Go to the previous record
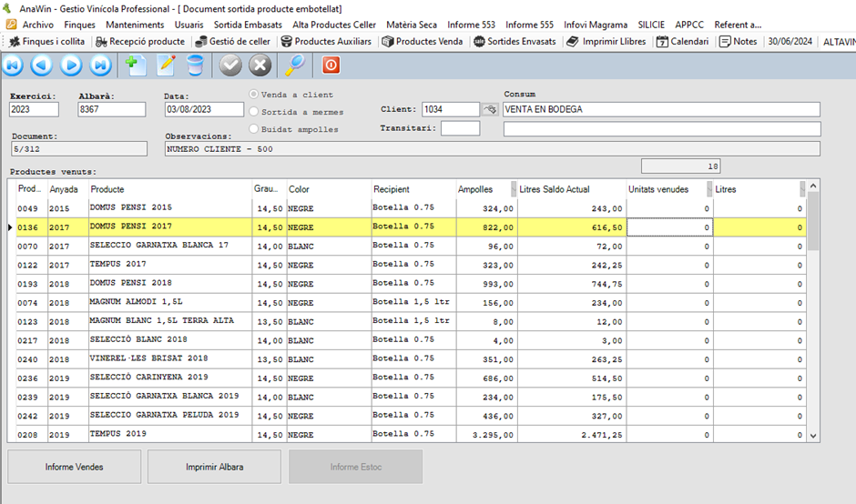Screen dimensions: 856x504 click(42, 66)
